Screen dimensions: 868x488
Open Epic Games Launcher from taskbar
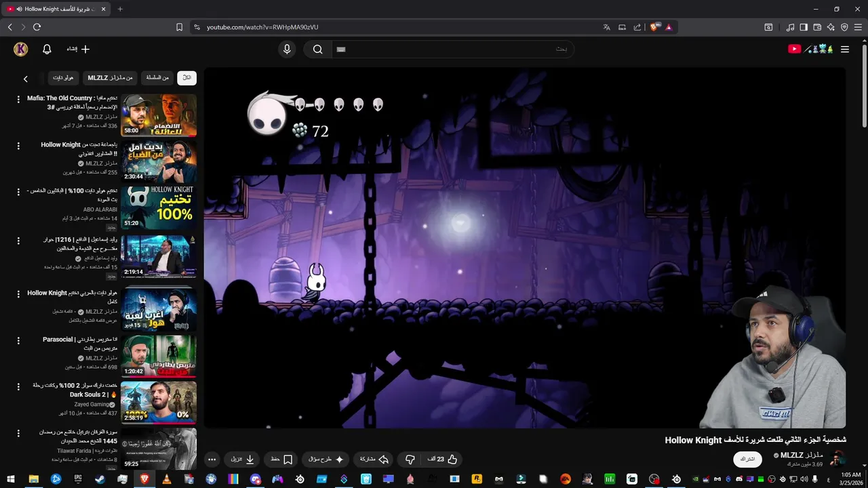click(x=78, y=479)
